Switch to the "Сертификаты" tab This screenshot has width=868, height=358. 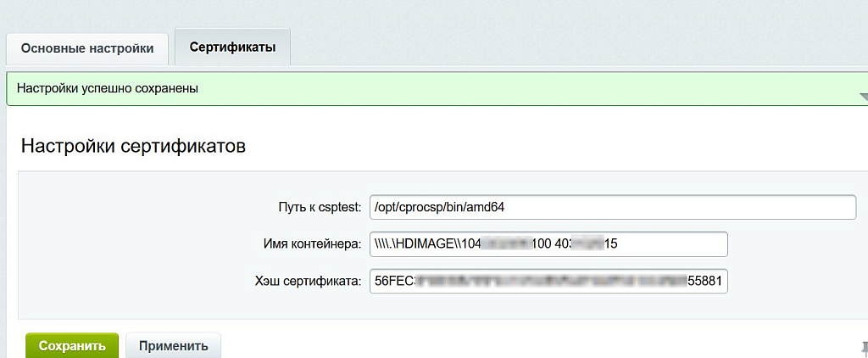232,48
